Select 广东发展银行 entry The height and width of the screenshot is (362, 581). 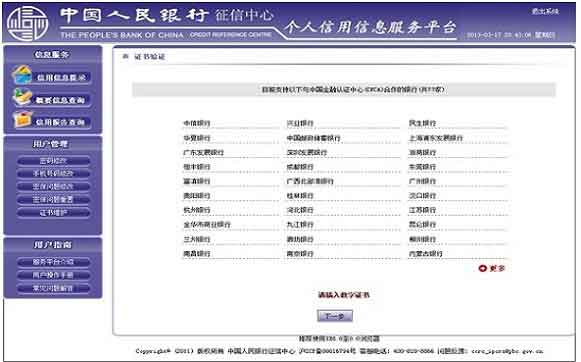pos(203,152)
